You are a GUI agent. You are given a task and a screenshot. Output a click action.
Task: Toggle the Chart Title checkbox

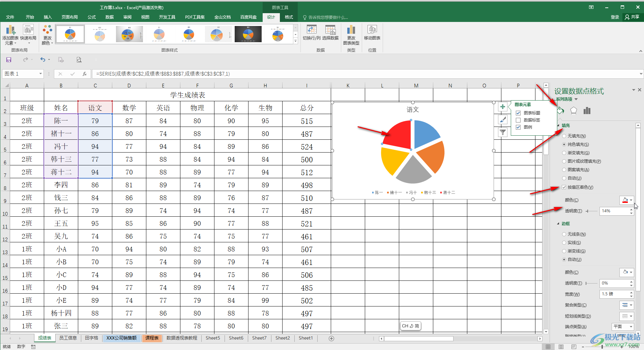(518, 113)
